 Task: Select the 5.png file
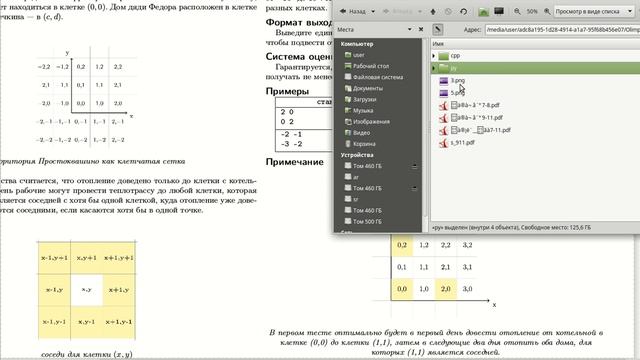[458, 93]
